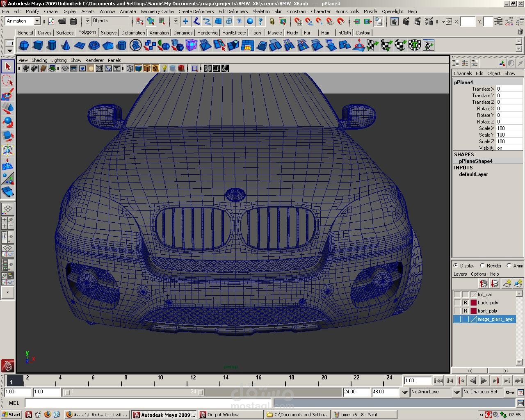Toggle visibility of back_poly layer
This screenshot has height=420, width=525.
pos(457,303)
